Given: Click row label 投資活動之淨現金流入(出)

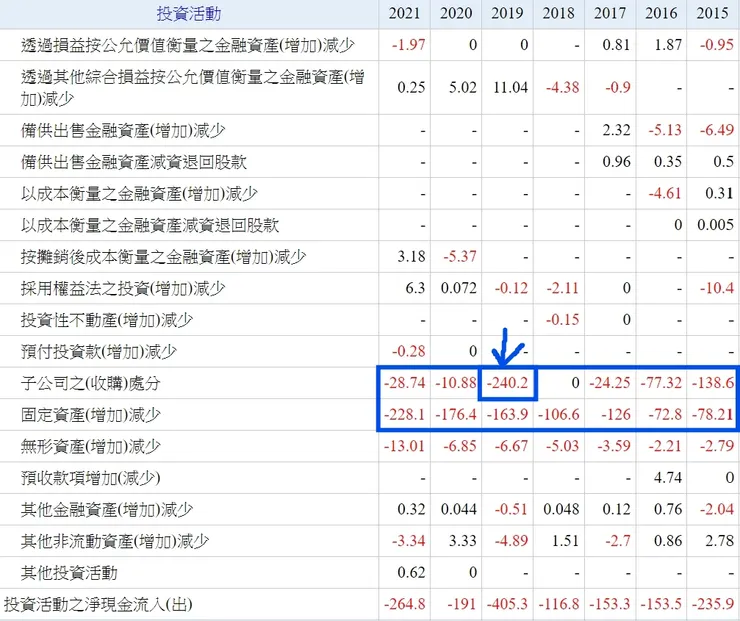Looking at the screenshot, I should pos(98,605).
